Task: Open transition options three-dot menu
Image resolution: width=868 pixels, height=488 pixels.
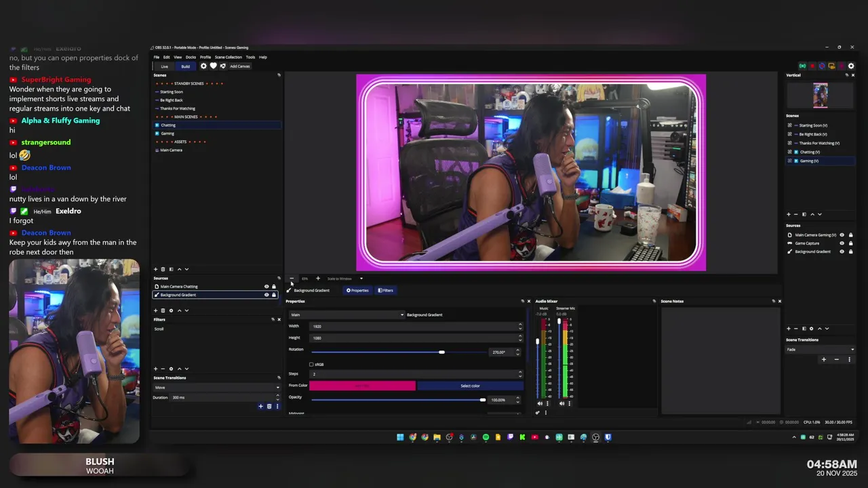Action: [x=277, y=406]
